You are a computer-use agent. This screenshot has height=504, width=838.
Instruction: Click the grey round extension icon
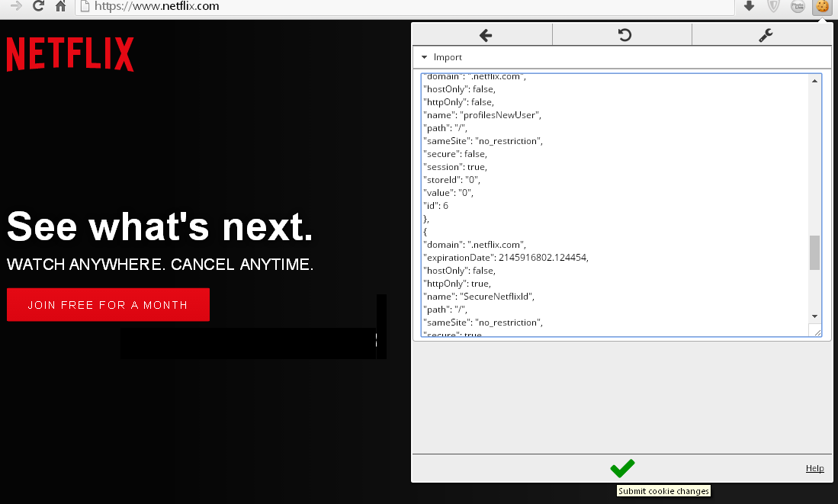coord(798,6)
